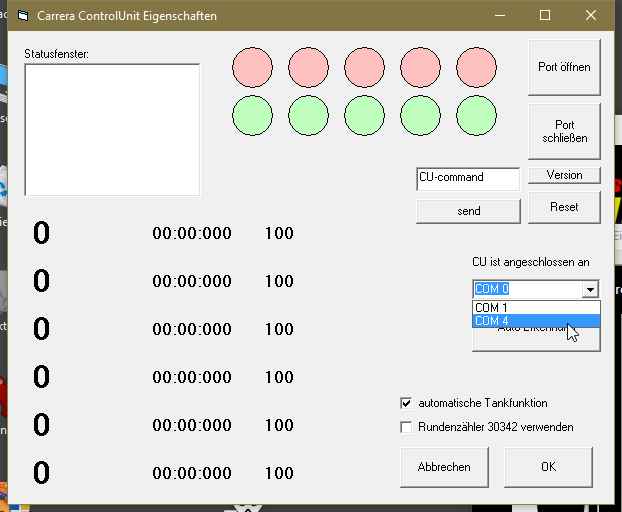Click inside the Statusfenster text area
Screen dimensions: 622x512
tap(112, 130)
